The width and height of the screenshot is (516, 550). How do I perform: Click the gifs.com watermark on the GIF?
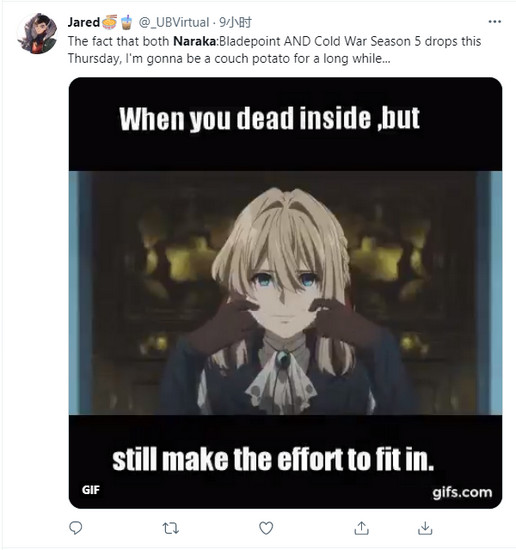462,492
